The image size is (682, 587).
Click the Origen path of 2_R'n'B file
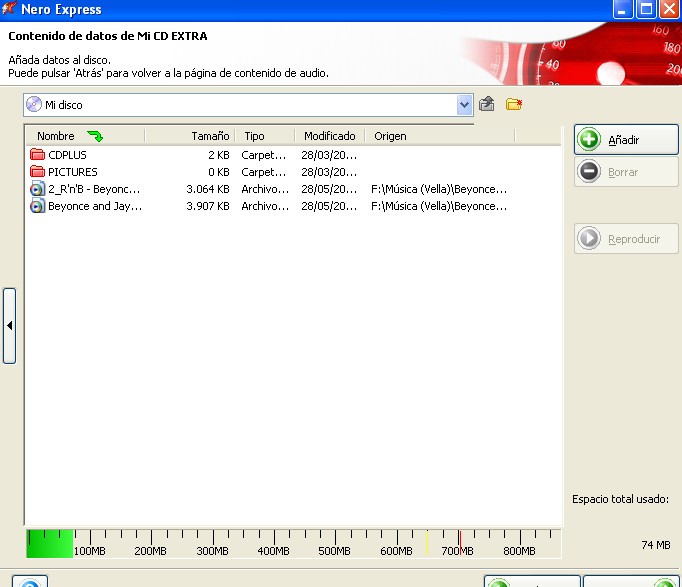click(x=439, y=189)
